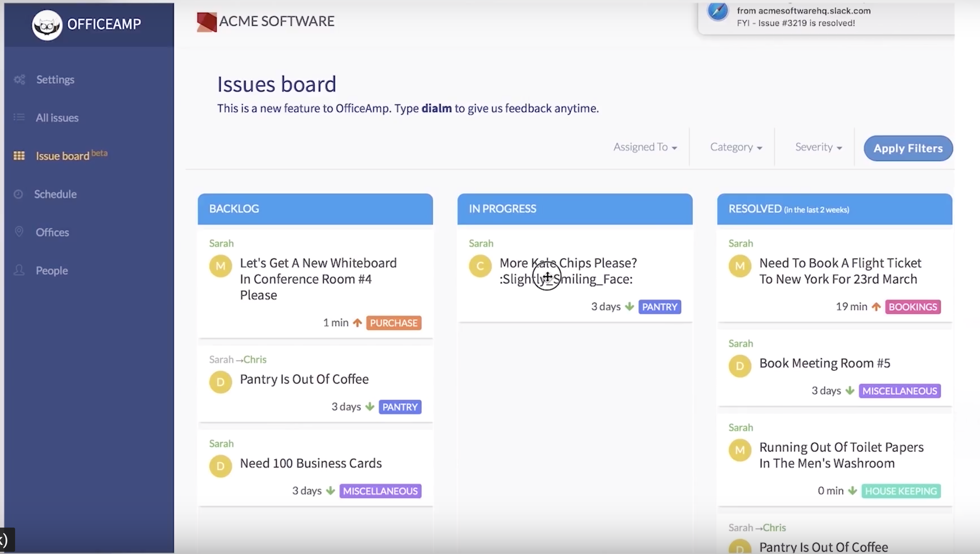Click the C avatar on the Kale Chips issue

click(x=480, y=266)
